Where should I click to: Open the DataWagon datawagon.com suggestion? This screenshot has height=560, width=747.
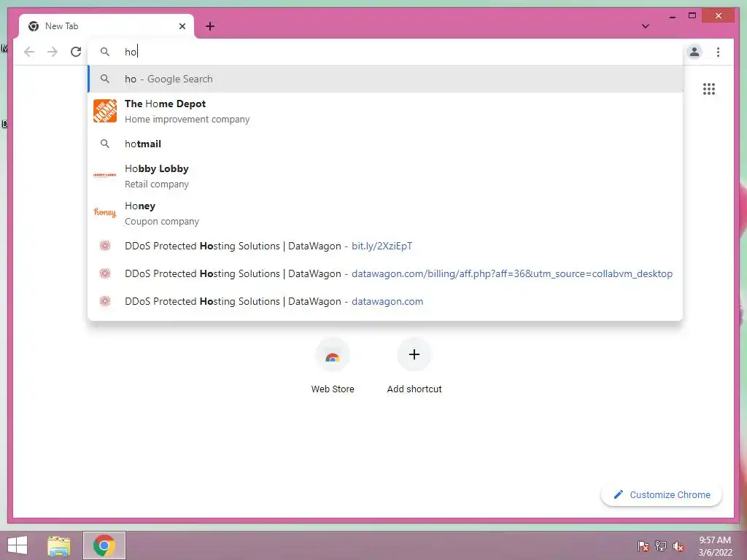(x=385, y=301)
